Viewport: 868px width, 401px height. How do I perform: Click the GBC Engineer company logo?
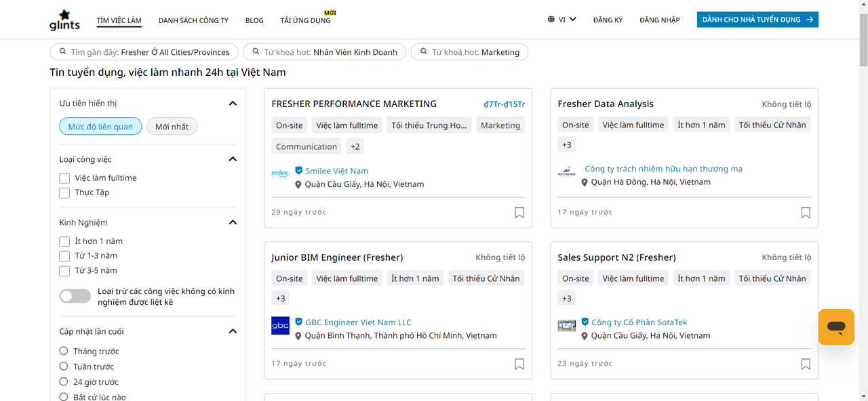point(280,325)
